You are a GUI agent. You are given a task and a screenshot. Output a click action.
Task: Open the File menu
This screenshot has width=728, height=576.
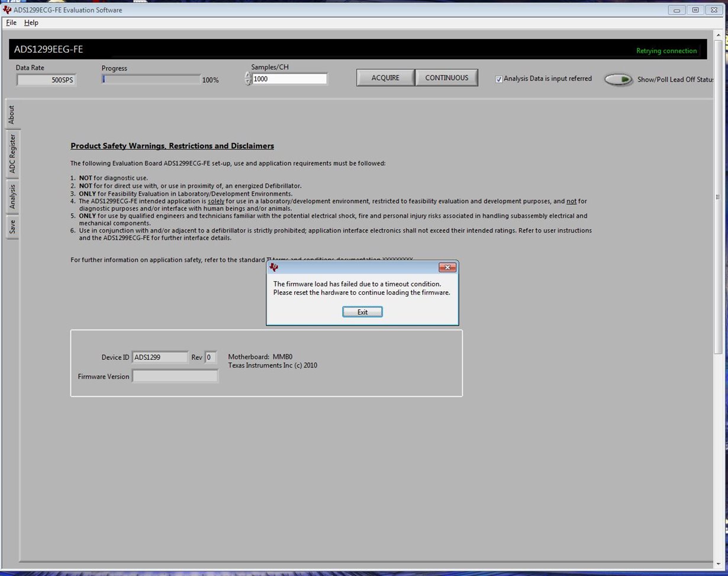tap(11, 22)
